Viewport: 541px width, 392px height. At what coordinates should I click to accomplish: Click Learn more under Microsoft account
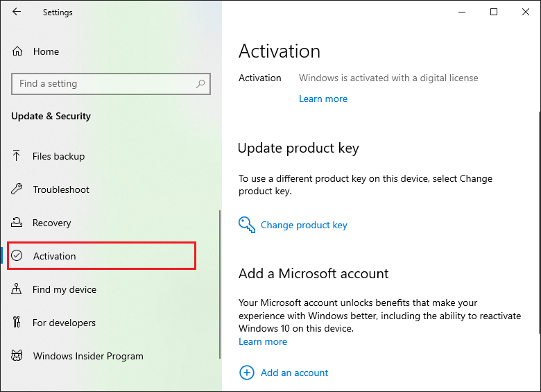(263, 341)
